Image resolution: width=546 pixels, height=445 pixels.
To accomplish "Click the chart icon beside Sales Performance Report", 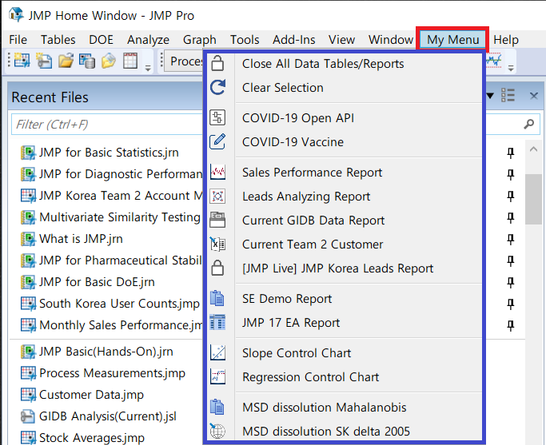I will click(x=218, y=172).
